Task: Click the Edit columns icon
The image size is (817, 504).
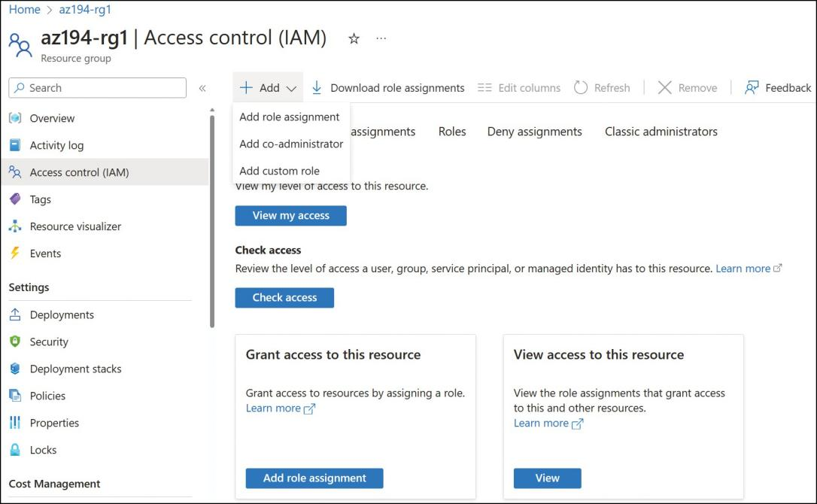Action: point(484,88)
